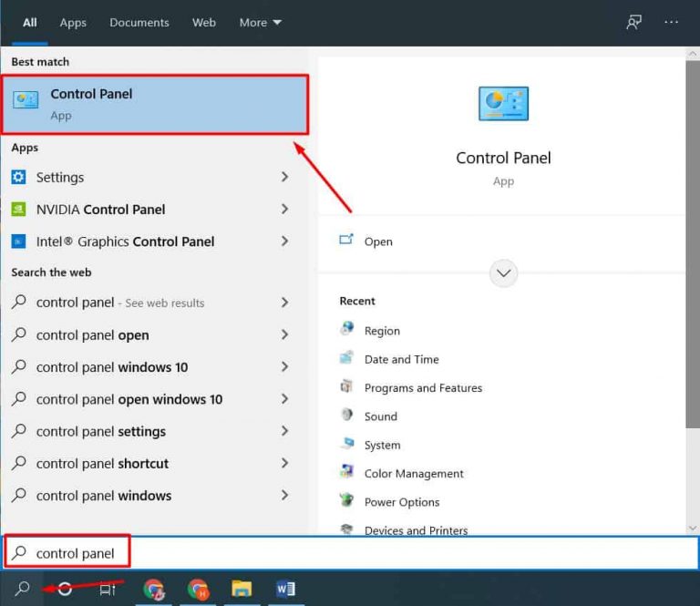
Task: Launch first Chrome icon on taskbar
Action: click(154, 589)
